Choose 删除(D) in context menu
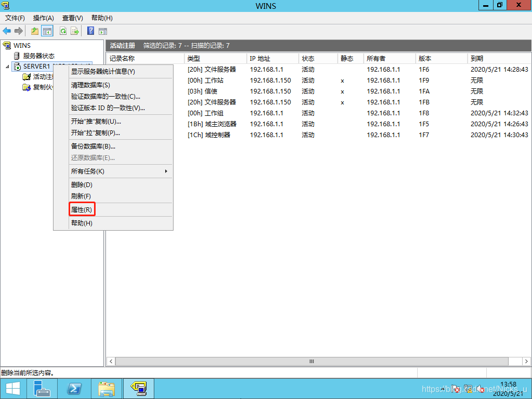The width and height of the screenshot is (532, 399). (121, 185)
